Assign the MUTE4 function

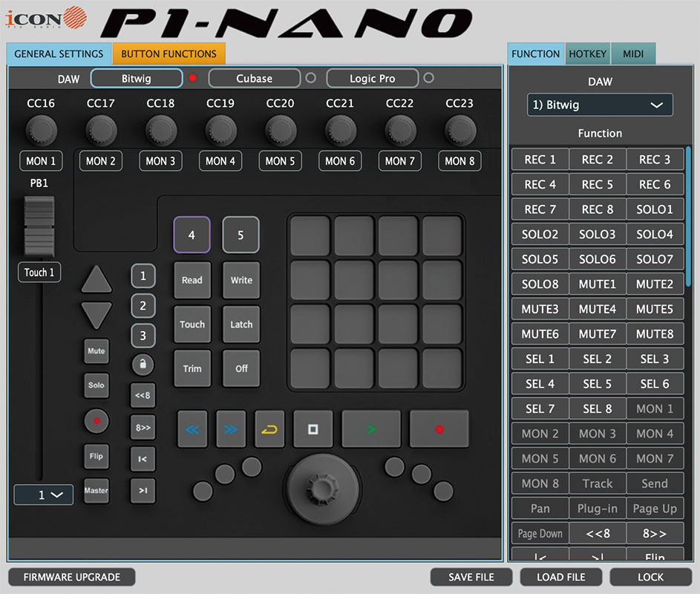pos(598,309)
